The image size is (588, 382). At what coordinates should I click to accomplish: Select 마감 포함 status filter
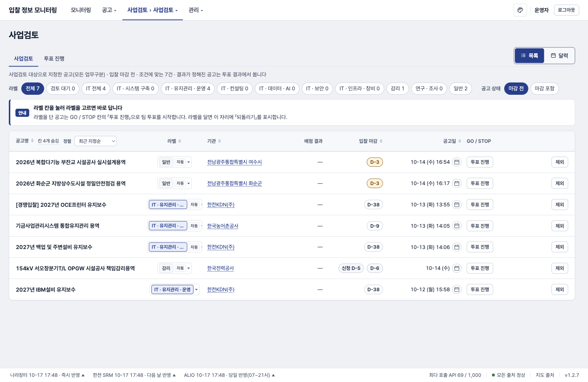(x=545, y=89)
